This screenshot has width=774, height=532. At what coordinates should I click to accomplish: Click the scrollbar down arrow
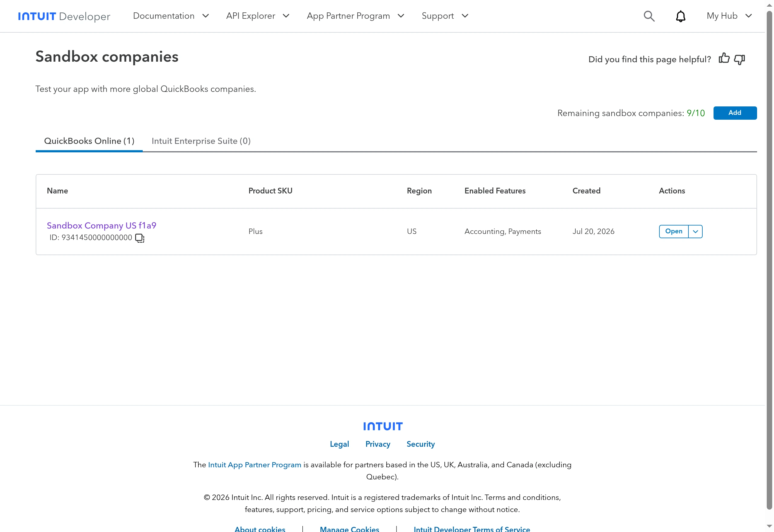click(769, 527)
